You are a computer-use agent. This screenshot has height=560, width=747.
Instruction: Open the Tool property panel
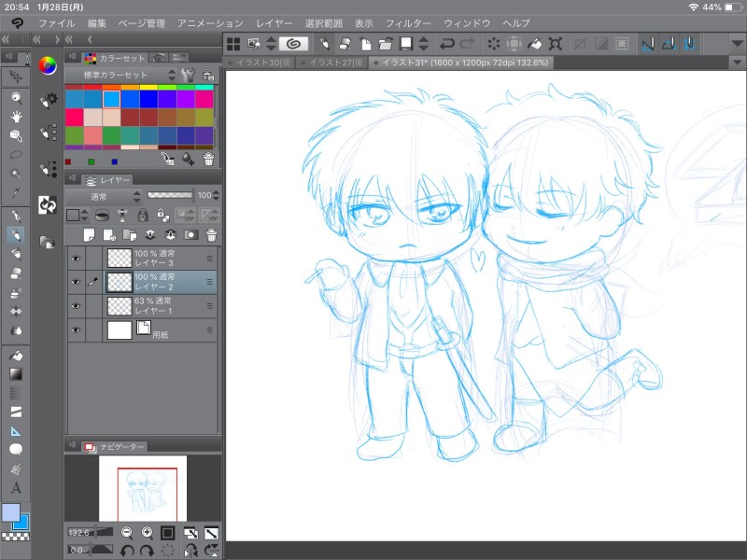(49, 101)
